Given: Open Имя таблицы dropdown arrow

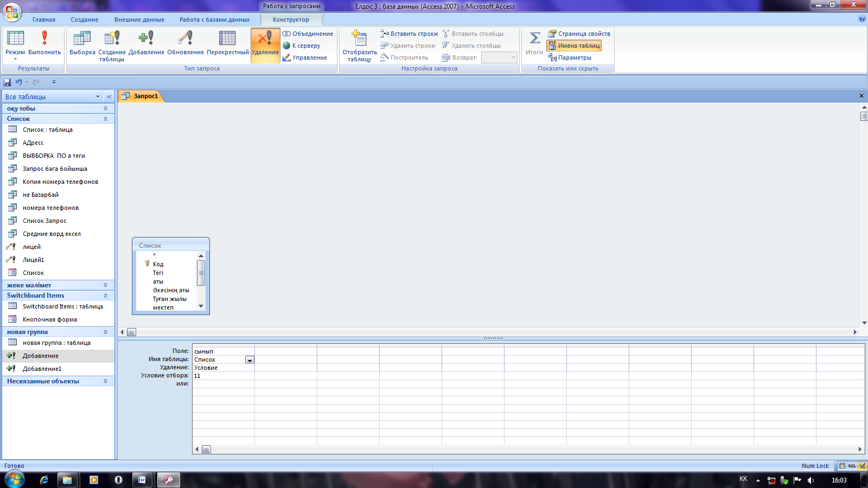Looking at the screenshot, I should 250,359.
